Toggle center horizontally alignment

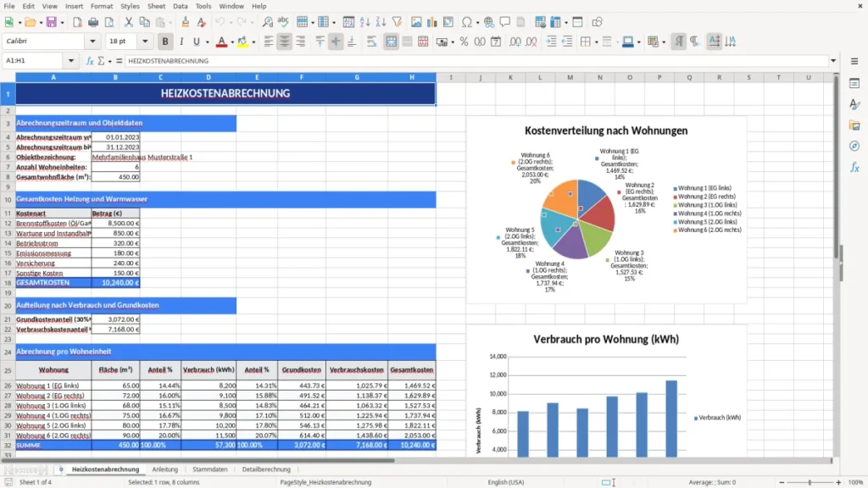tap(285, 42)
